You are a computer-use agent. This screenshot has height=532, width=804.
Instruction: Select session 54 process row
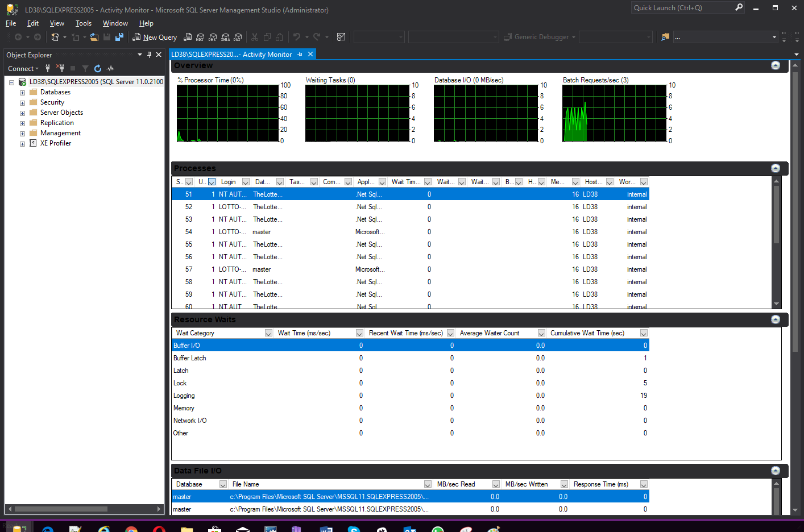[x=410, y=232]
